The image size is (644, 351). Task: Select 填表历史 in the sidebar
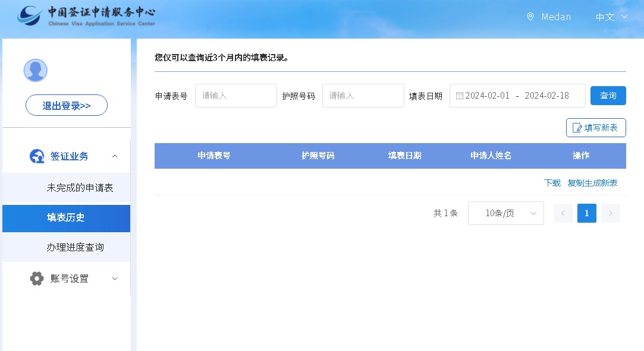point(66,217)
